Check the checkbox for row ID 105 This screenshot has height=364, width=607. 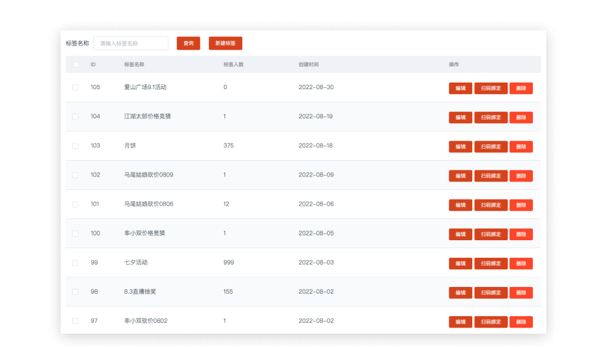75,87
